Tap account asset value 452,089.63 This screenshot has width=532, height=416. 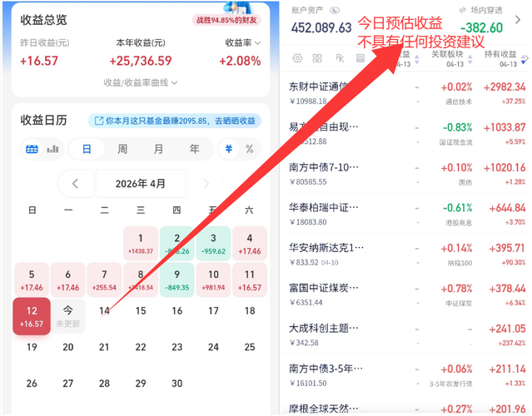click(321, 27)
